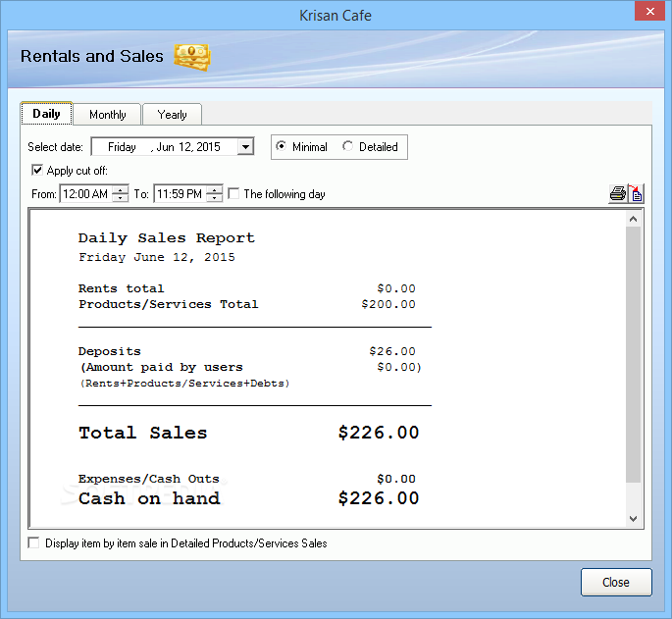The width and height of the screenshot is (672, 619).
Task: Open the Yearly tab
Action: pyautogui.click(x=172, y=115)
